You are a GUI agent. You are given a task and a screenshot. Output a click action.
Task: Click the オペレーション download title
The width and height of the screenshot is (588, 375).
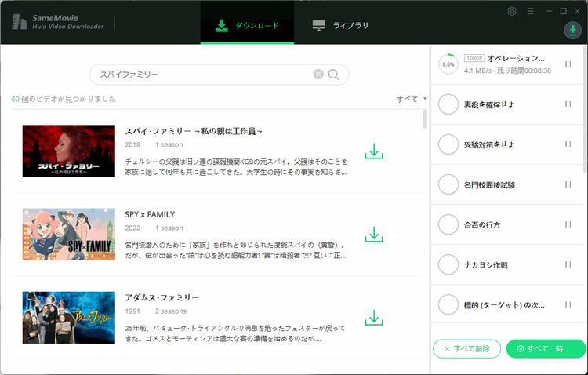click(516, 59)
